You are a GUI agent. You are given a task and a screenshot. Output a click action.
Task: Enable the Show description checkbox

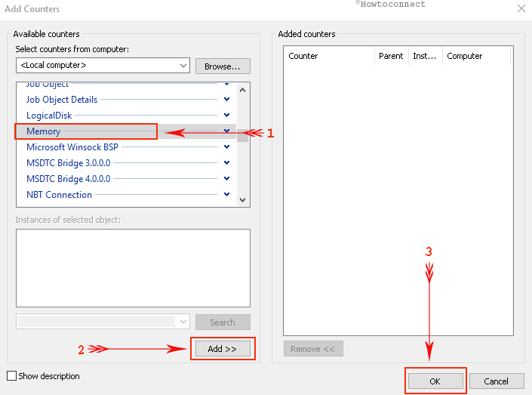pyautogui.click(x=11, y=375)
